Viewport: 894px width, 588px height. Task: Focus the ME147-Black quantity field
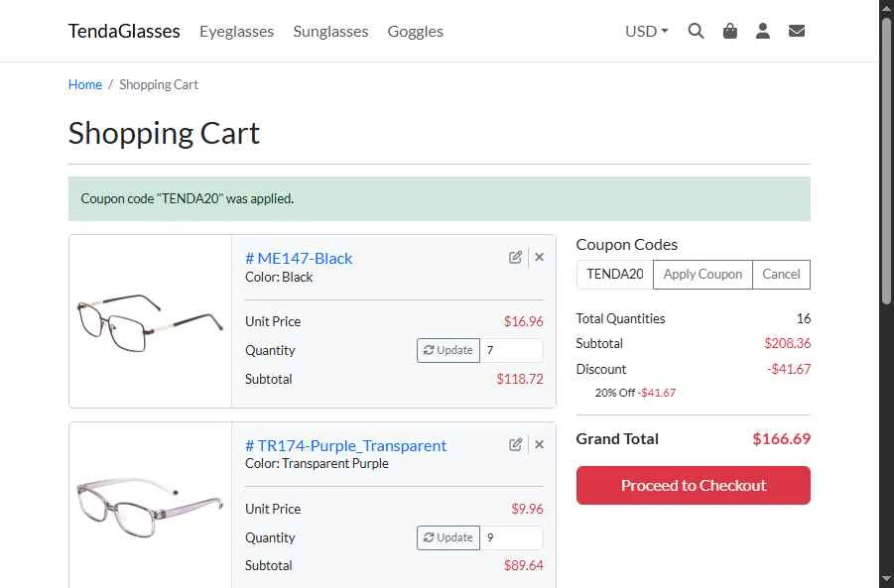(x=512, y=350)
